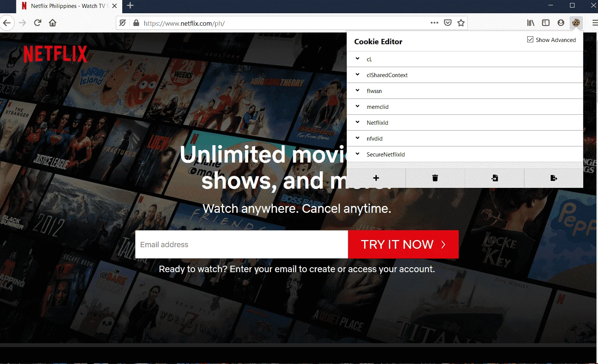Click the forward navigation arrow
The image size is (598, 364).
(x=22, y=23)
